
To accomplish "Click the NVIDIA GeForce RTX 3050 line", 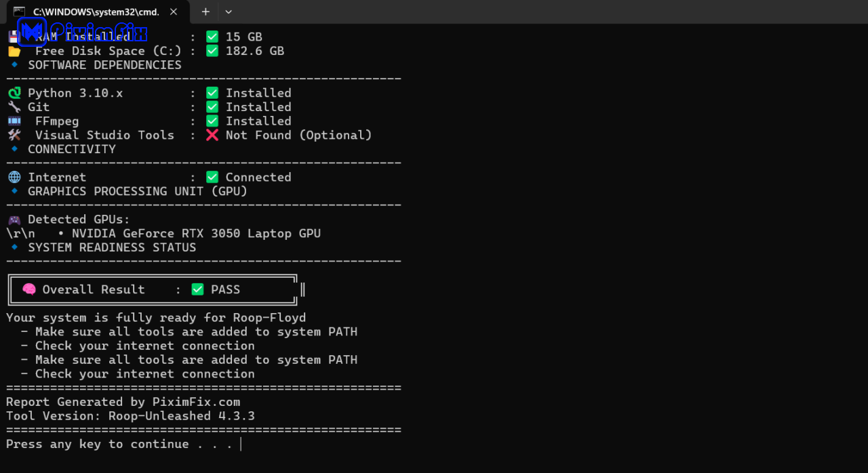I will [196, 234].
